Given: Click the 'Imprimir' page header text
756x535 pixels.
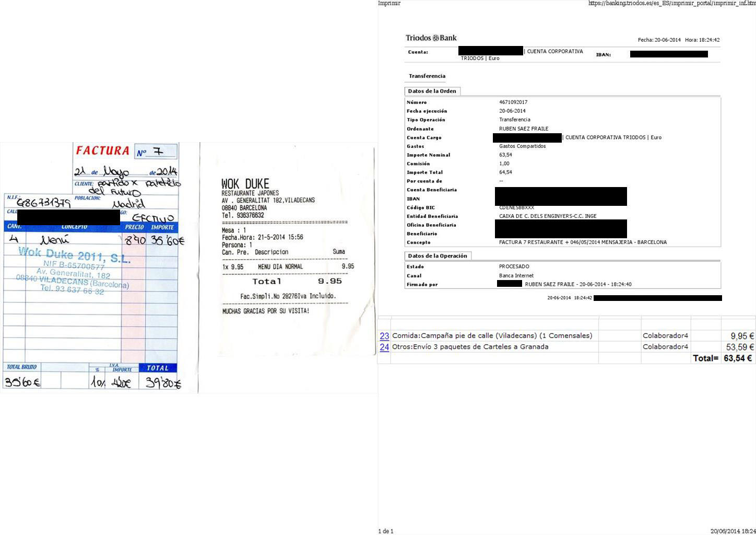Looking at the screenshot, I should pos(389,4).
